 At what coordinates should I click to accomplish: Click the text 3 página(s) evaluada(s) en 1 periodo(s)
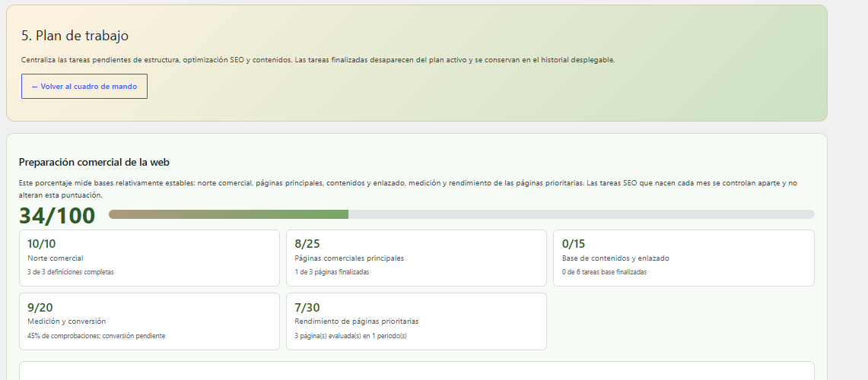tap(351, 336)
